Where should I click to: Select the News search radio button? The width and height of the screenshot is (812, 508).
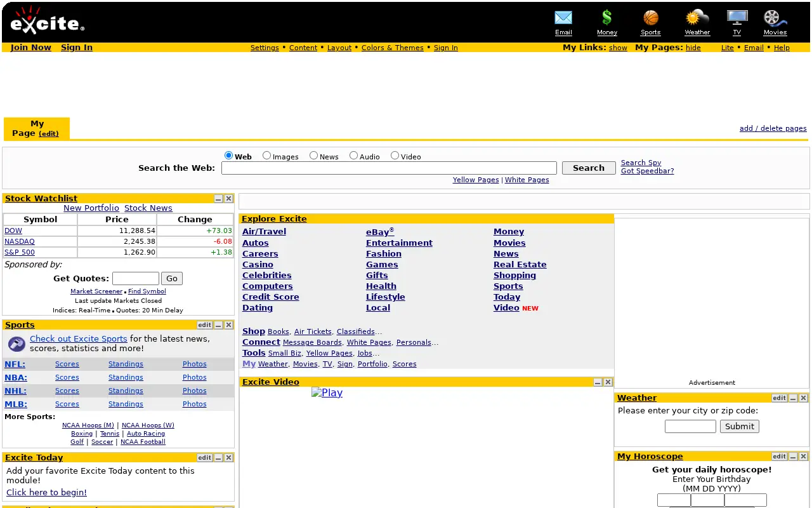[x=314, y=156]
